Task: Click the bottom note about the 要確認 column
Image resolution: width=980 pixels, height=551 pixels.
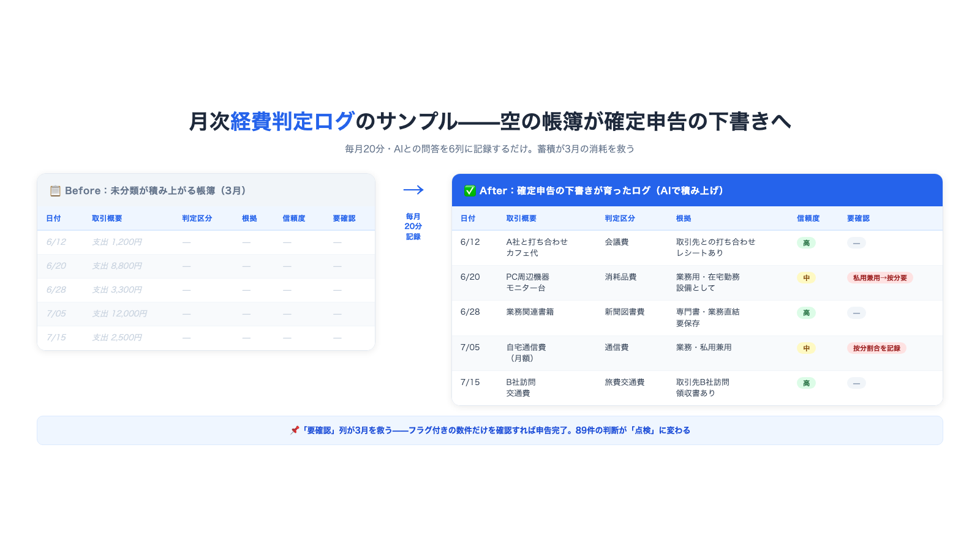Action: pyautogui.click(x=490, y=430)
